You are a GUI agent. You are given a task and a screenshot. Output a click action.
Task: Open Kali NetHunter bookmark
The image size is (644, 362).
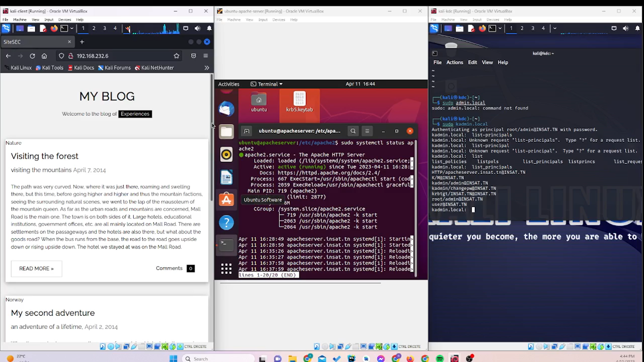pyautogui.click(x=154, y=68)
